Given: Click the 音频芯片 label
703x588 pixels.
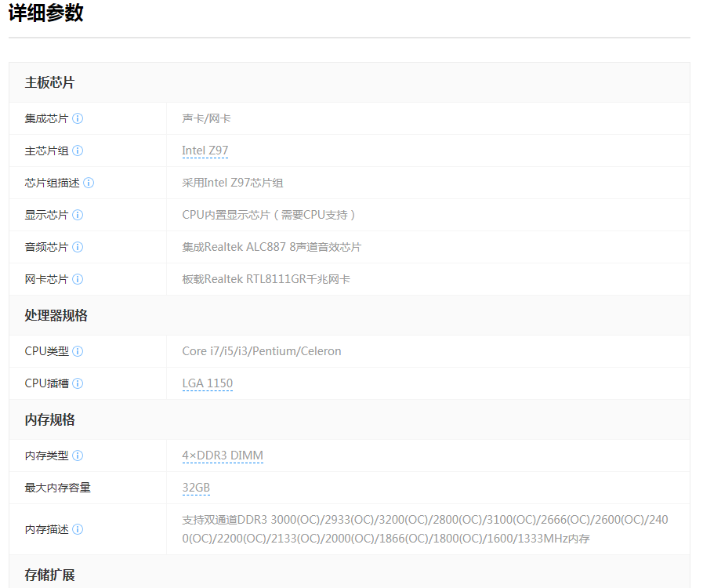Looking at the screenshot, I should tap(46, 247).
